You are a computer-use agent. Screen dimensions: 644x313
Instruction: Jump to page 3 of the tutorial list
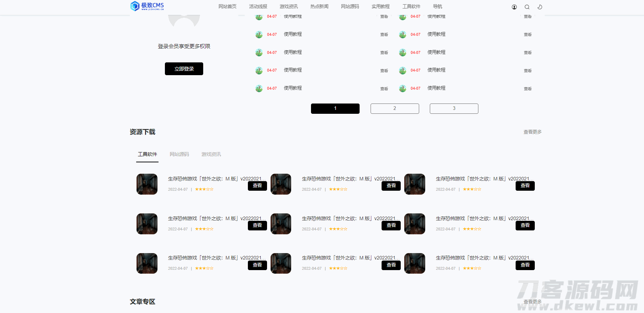tap(454, 108)
